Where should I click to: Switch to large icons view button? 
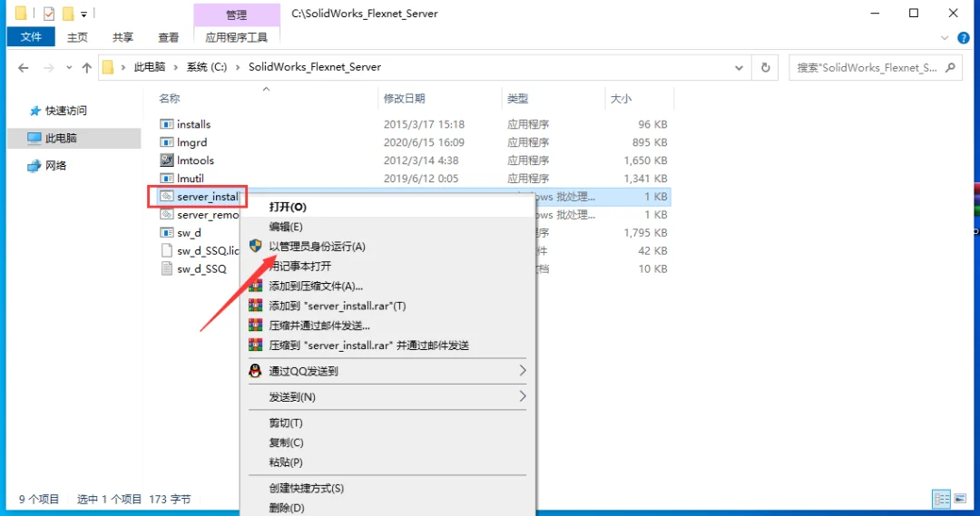[960, 499]
